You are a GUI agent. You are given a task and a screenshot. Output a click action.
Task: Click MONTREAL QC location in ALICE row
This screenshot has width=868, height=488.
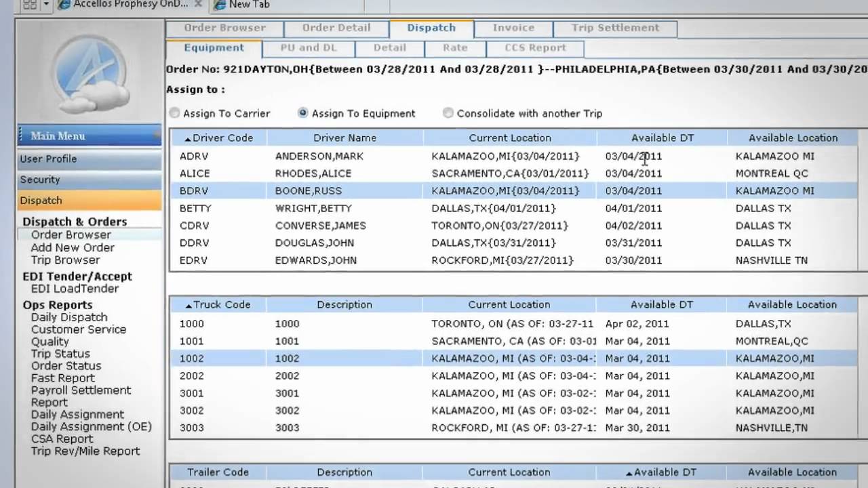coord(772,174)
